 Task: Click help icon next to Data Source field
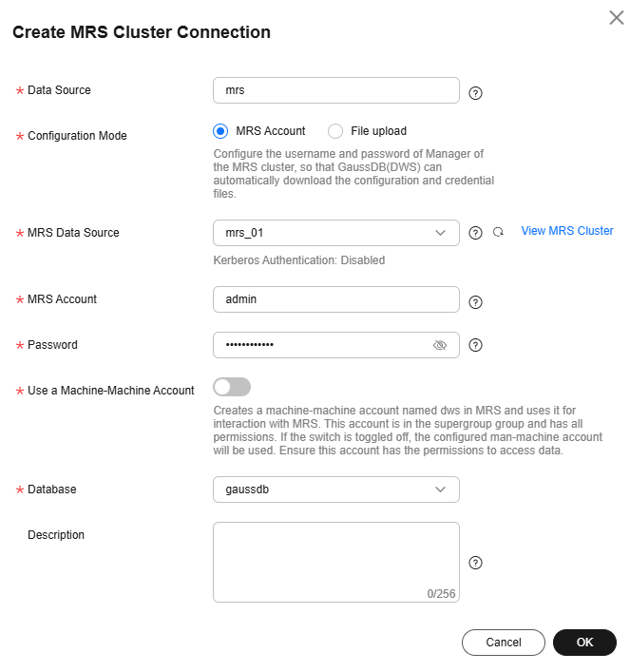click(x=475, y=93)
